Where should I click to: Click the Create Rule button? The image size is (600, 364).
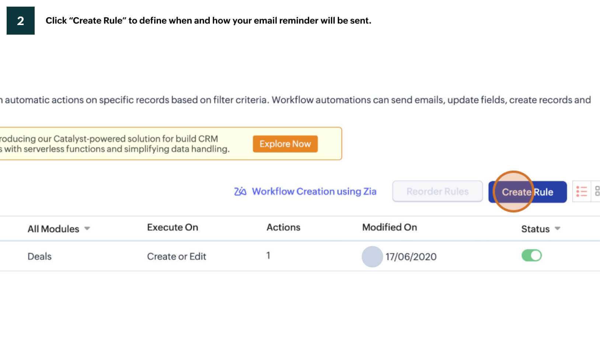tap(527, 192)
